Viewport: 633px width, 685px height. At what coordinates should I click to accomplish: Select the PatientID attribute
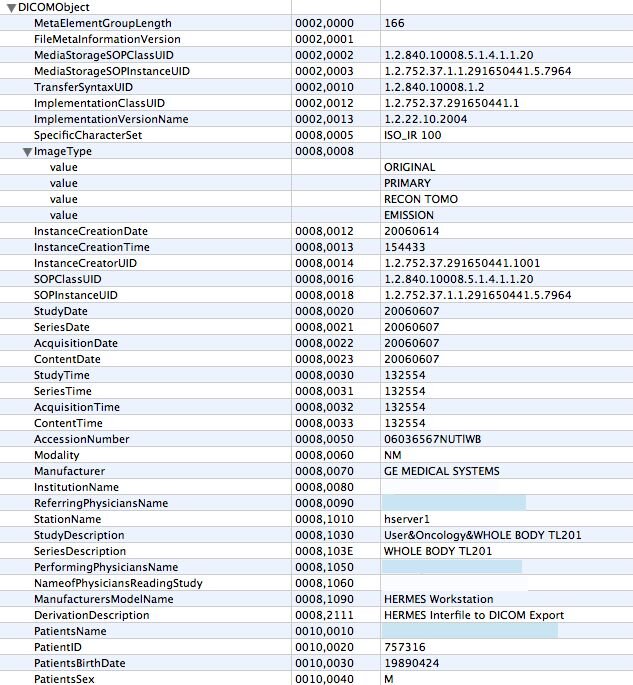[58, 647]
